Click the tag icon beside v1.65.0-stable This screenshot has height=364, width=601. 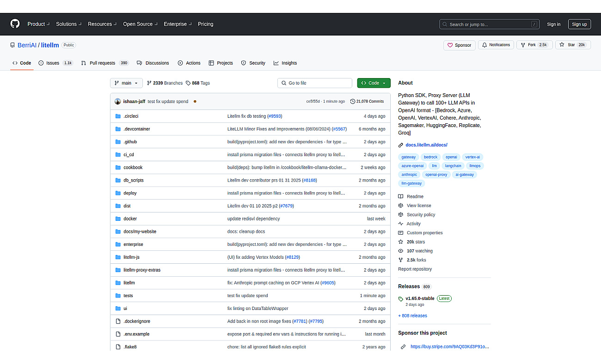pyautogui.click(x=401, y=299)
